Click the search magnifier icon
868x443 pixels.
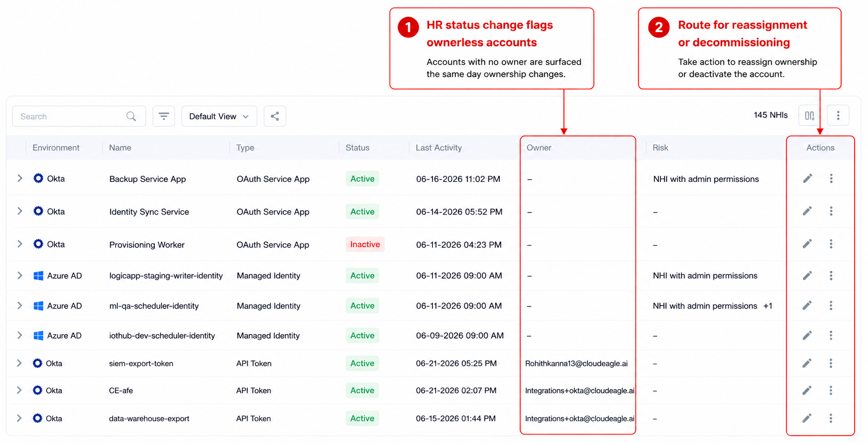(131, 116)
